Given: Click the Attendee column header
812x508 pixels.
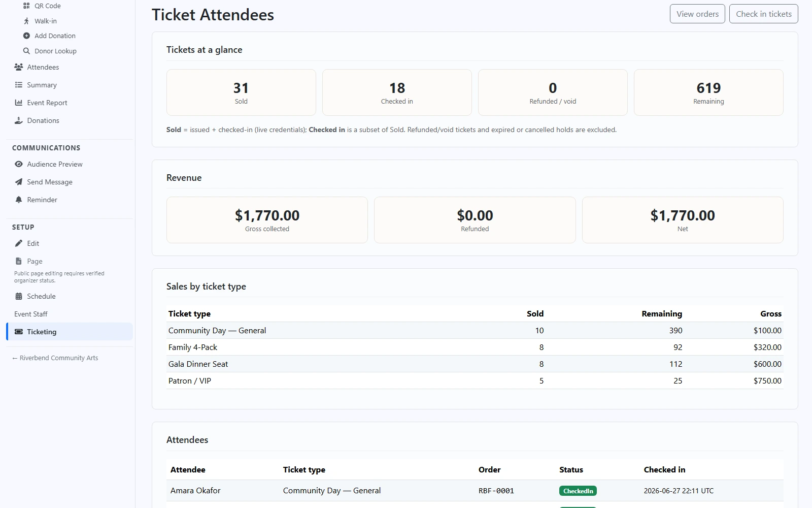Looking at the screenshot, I should [x=188, y=469].
